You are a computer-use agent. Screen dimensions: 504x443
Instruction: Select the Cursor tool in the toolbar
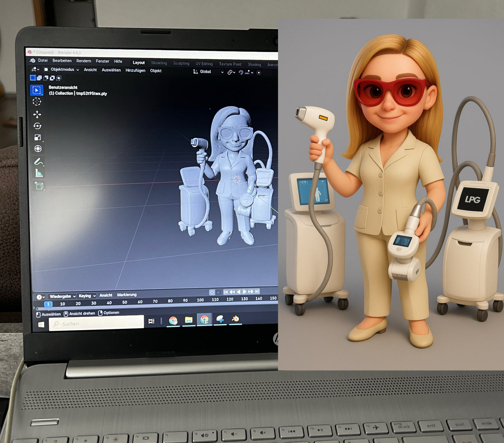[37, 102]
